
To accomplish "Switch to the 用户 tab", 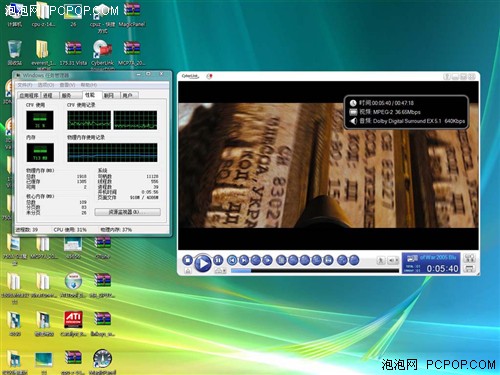I will [x=129, y=95].
